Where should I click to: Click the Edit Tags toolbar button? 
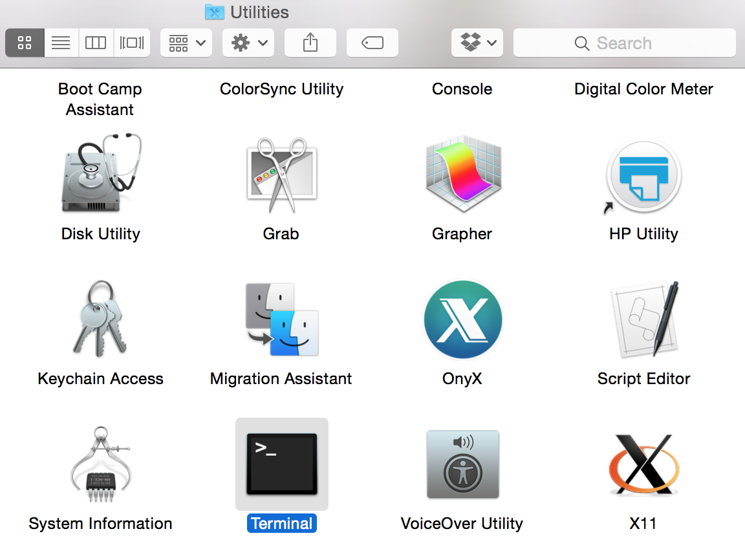pyautogui.click(x=372, y=43)
